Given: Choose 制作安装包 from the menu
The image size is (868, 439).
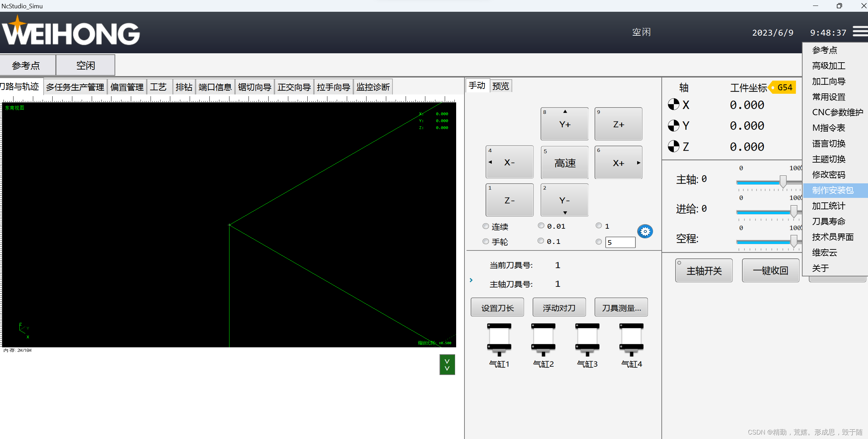Looking at the screenshot, I should tap(833, 190).
